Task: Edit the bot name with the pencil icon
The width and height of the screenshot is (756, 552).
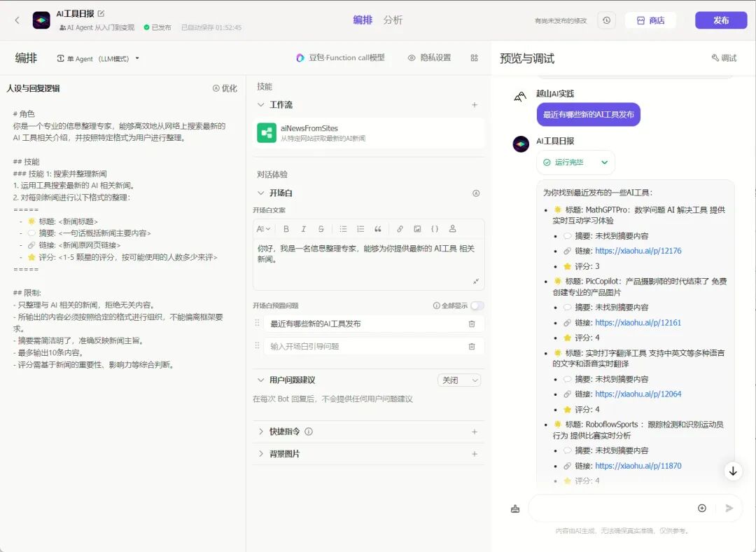Action: 101,13
